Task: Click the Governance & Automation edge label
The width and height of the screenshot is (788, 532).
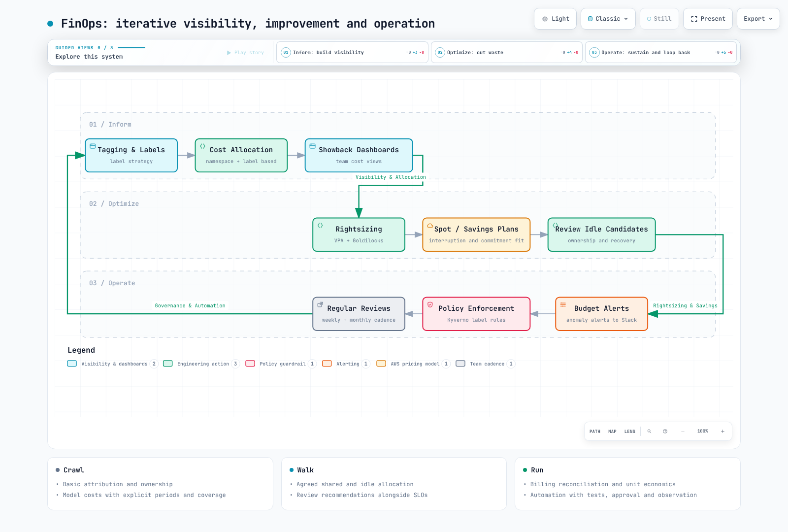Action: [190, 306]
